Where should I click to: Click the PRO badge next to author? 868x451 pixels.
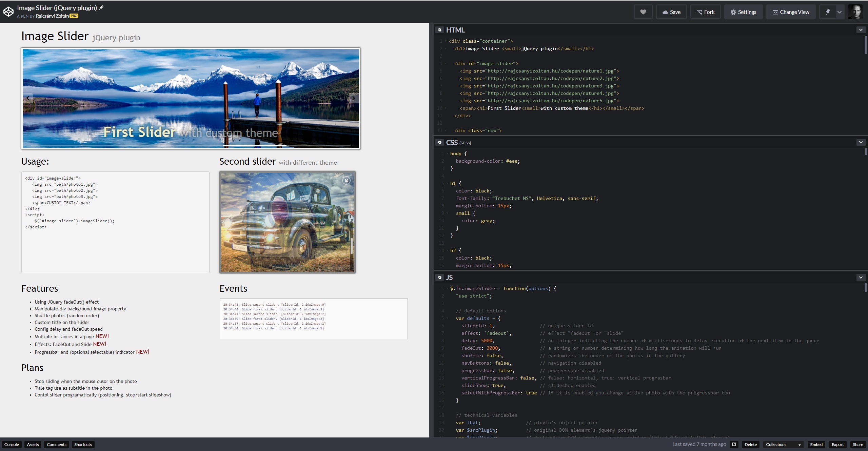(74, 16)
